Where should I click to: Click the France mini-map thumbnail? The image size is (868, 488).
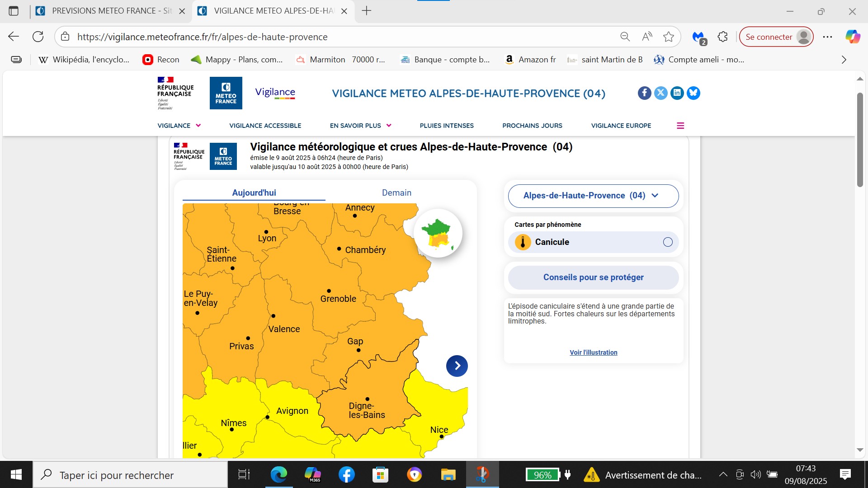(438, 233)
